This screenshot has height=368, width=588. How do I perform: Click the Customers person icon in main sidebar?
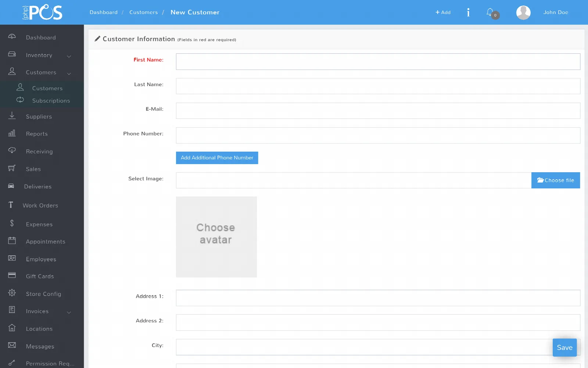click(12, 71)
